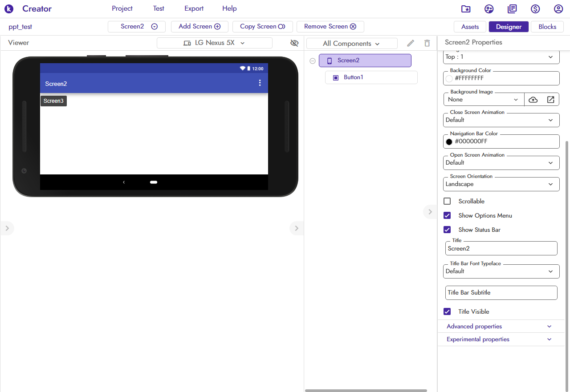Click the Copy Screen button
Image resolution: width=570 pixels, height=392 pixels.
click(263, 27)
